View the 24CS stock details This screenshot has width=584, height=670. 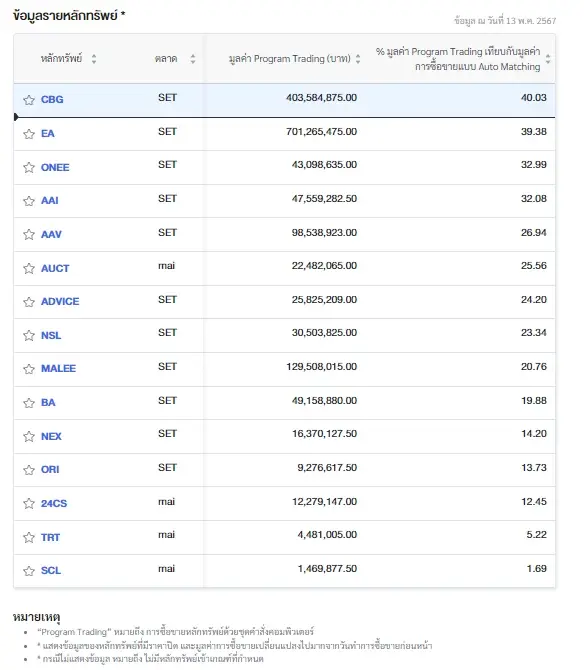click(x=54, y=503)
